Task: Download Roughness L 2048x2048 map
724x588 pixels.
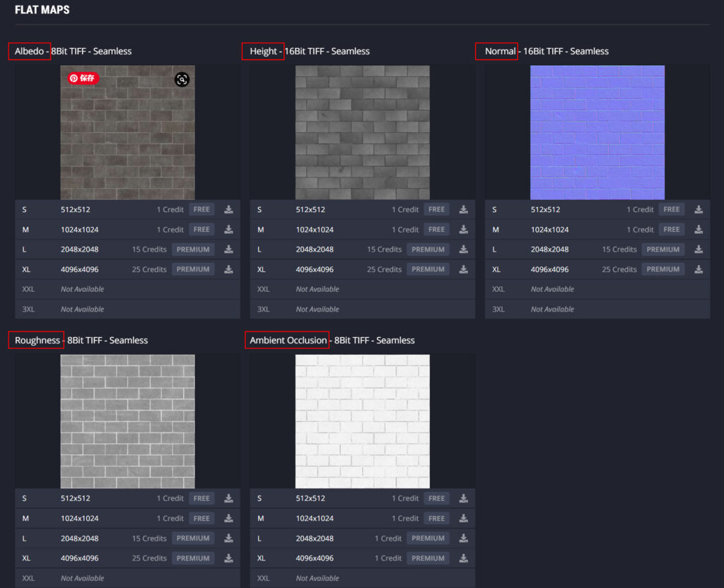Action: (x=228, y=538)
